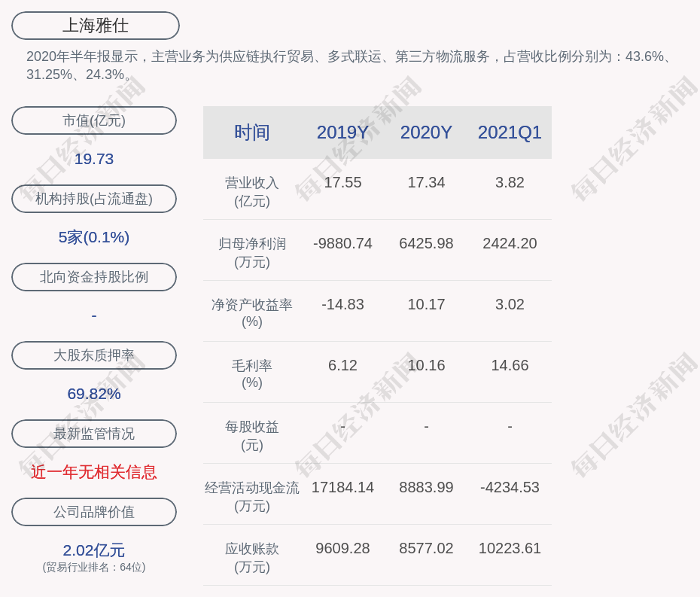Click the 机构持股(占流通盘) label pill
The height and width of the screenshot is (597, 700).
point(94,199)
